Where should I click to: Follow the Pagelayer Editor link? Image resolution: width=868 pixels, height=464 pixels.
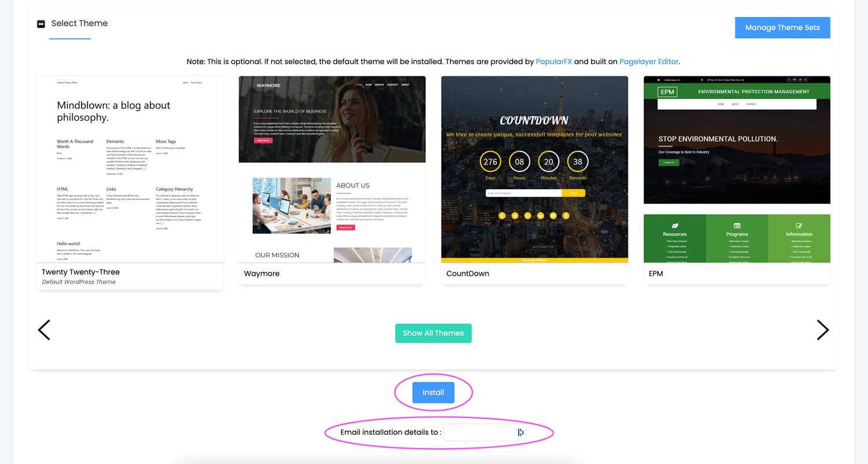(649, 61)
